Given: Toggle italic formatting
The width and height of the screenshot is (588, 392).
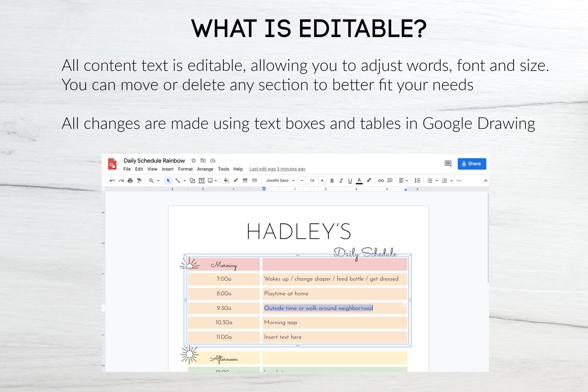Looking at the screenshot, I should tap(341, 180).
